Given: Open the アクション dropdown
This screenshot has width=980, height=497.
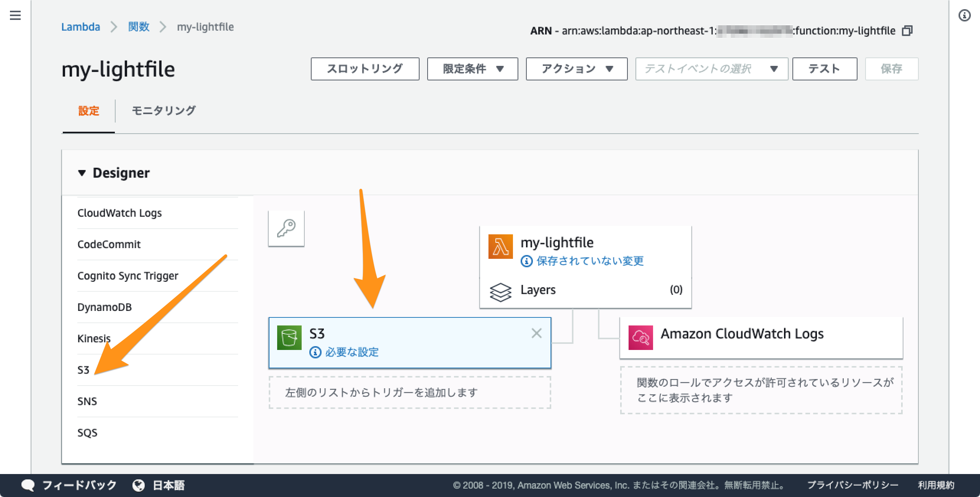Looking at the screenshot, I should click(x=577, y=69).
